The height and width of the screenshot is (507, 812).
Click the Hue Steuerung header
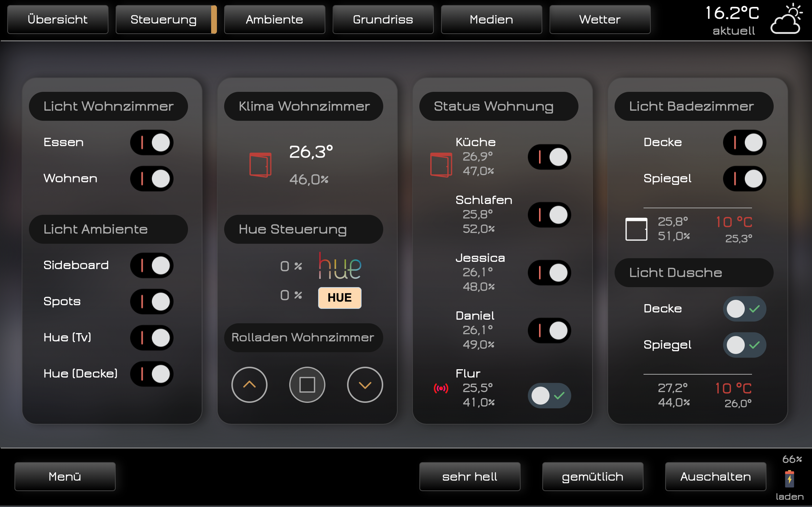point(304,229)
